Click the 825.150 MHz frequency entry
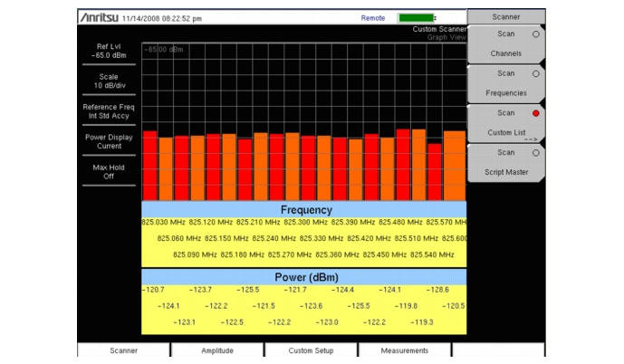 tap(226, 238)
